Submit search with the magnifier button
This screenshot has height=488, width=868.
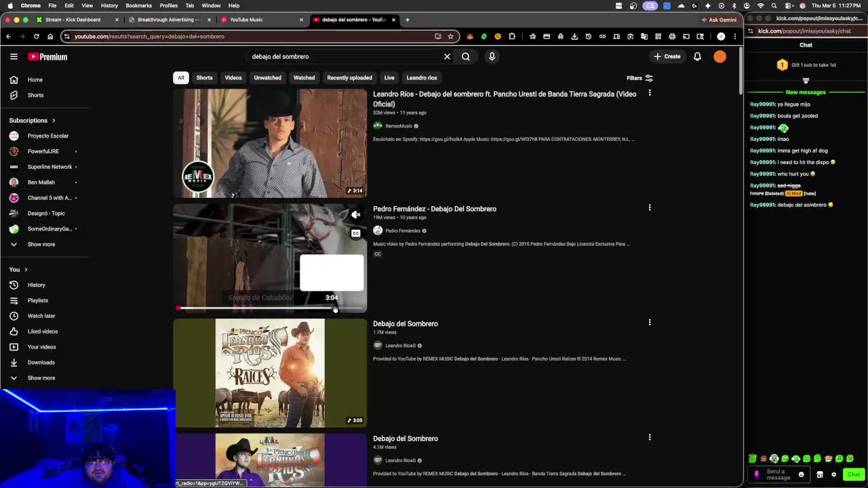[x=466, y=57]
